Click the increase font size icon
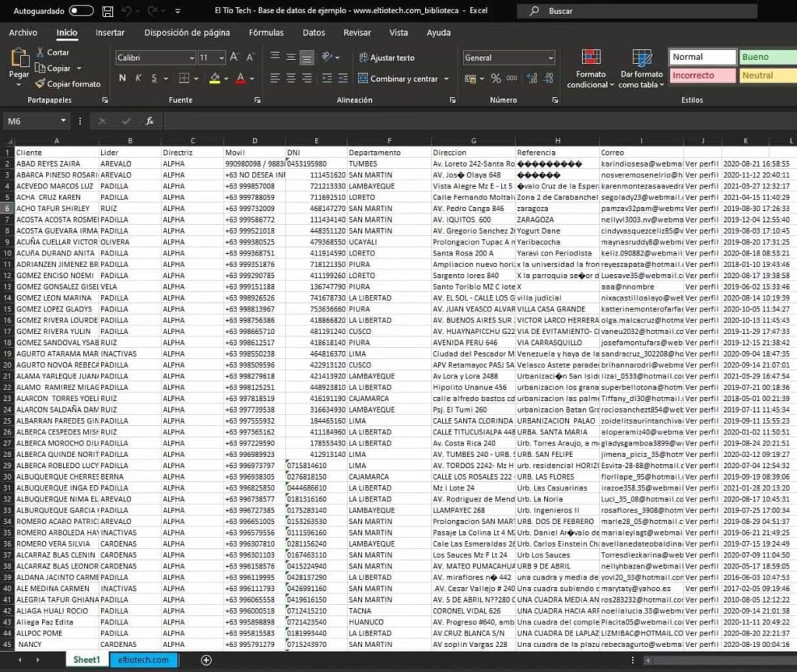This screenshot has height=672, width=797. 233,58
